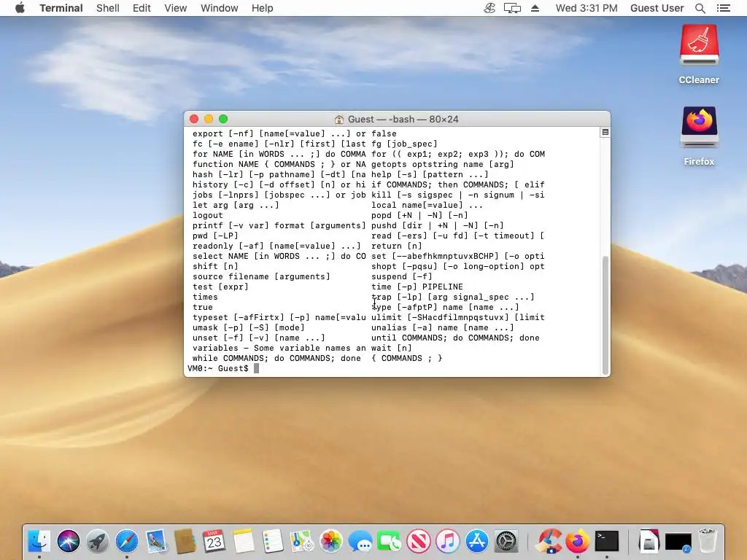
Task: Open the Mail stamp icon in dock
Action: 156,541
